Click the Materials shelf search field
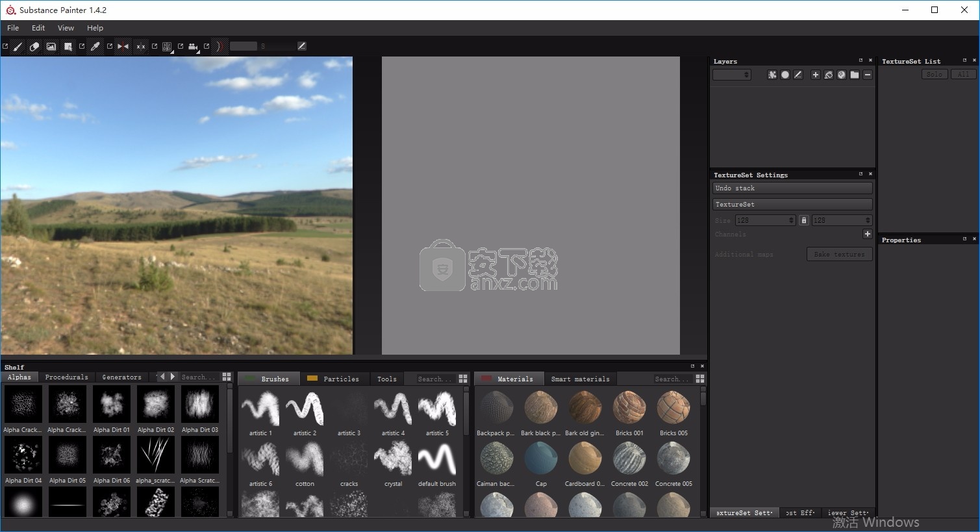 point(673,379)
